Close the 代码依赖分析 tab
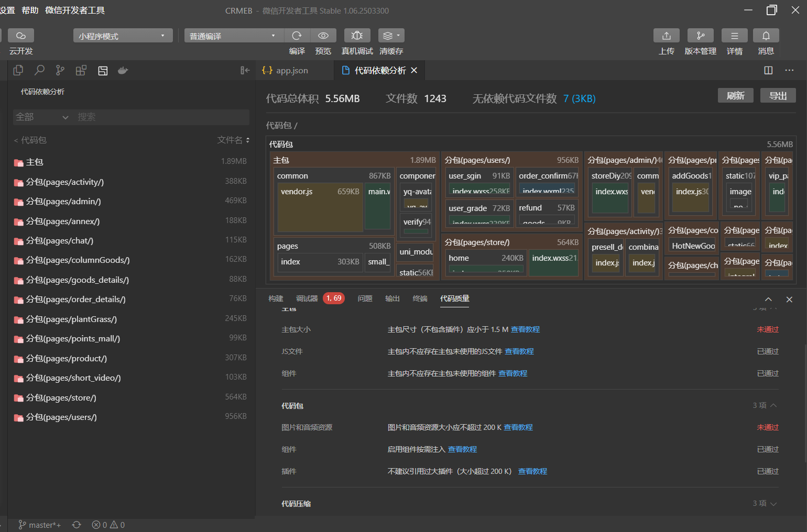This screenshot has height=532, width=807. pyautogui.click(x=414, y=70)
